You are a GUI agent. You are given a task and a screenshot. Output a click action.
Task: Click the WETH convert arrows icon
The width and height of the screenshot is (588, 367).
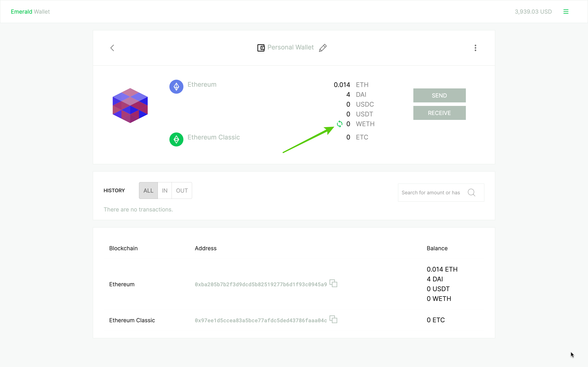tap(339, 124)
